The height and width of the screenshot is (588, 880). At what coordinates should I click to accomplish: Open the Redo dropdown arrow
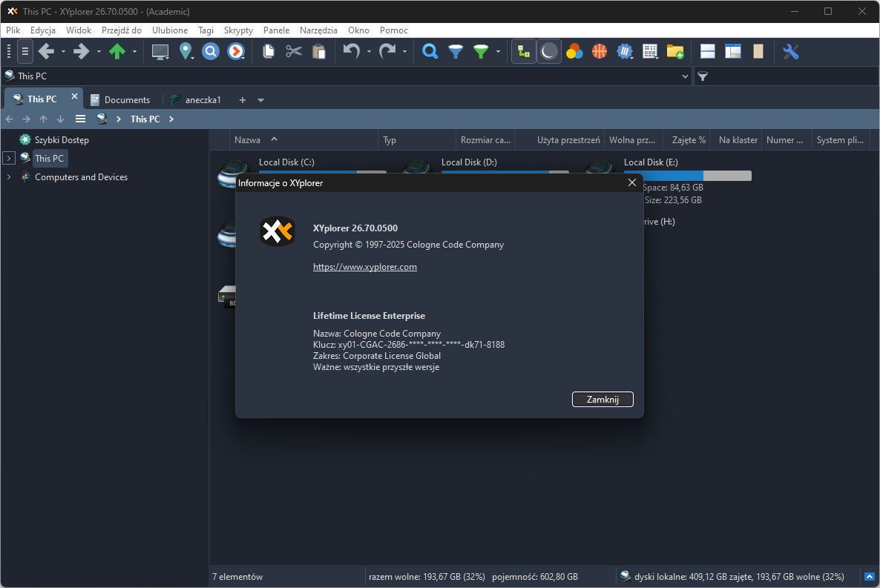pyautogui.click(x=404, y=52)
